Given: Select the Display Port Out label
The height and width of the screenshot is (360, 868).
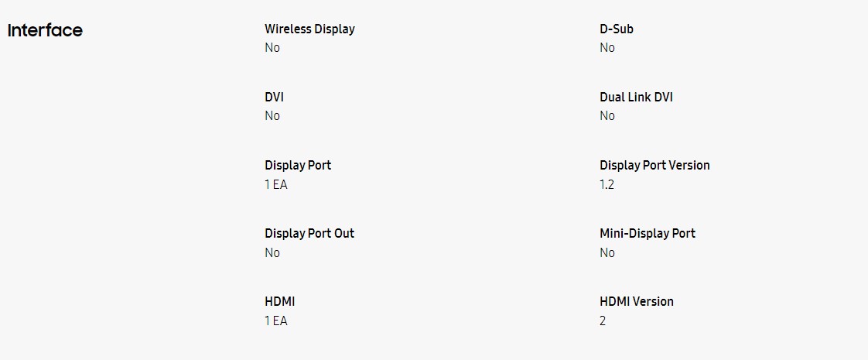Looking at the screenshot, I should (309, 233).
